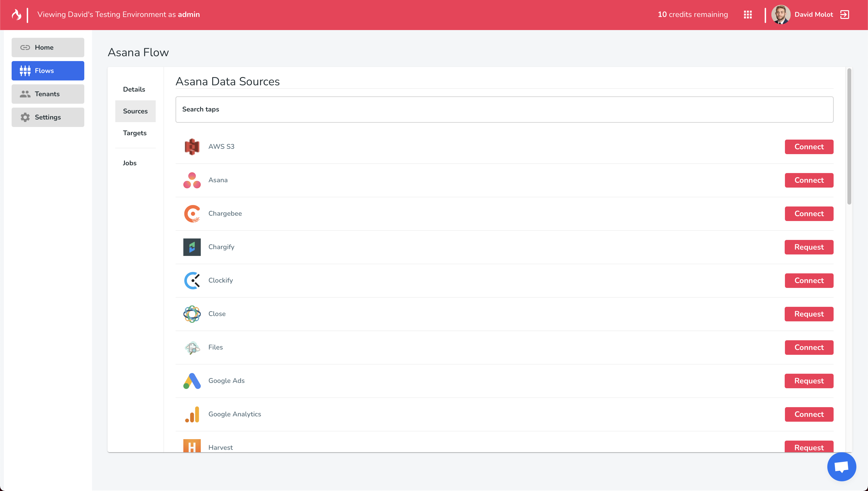868x491 pixels.
Task: Click the Chargify label
Action: point(221,247)
